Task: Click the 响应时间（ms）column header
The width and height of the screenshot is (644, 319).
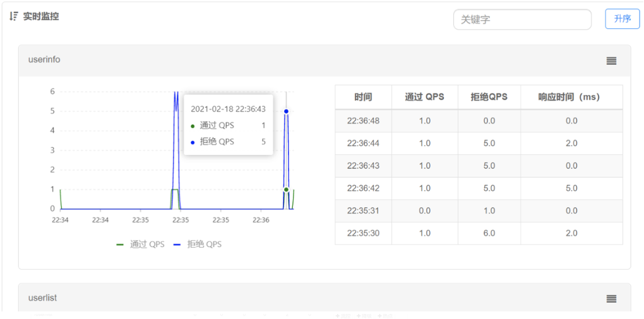Action: [571, 97]
